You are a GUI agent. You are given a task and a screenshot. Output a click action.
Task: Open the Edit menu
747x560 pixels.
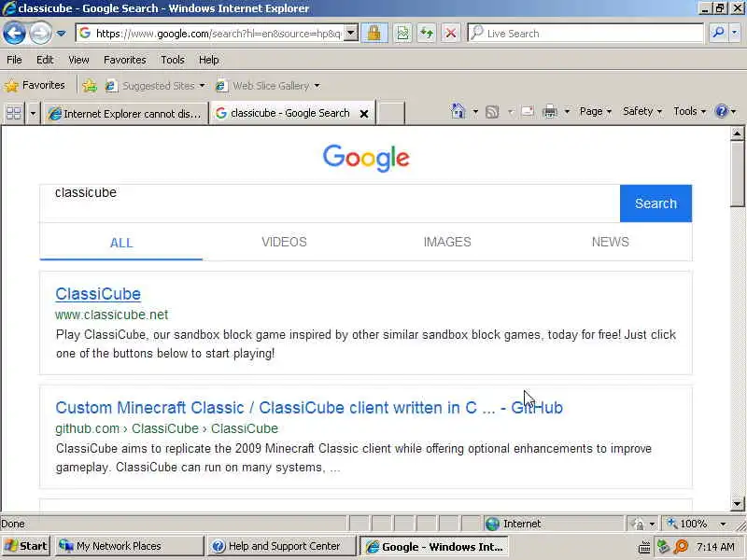point(45,60)
